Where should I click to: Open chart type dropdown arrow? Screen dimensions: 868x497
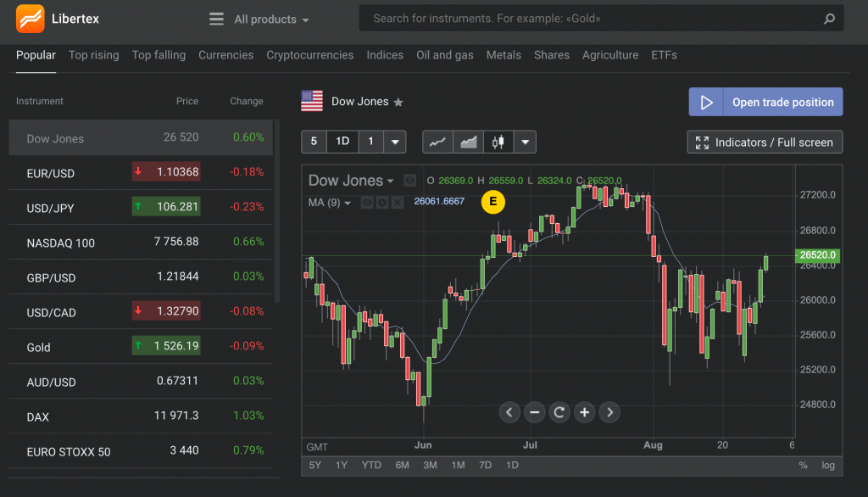[525, 142]
